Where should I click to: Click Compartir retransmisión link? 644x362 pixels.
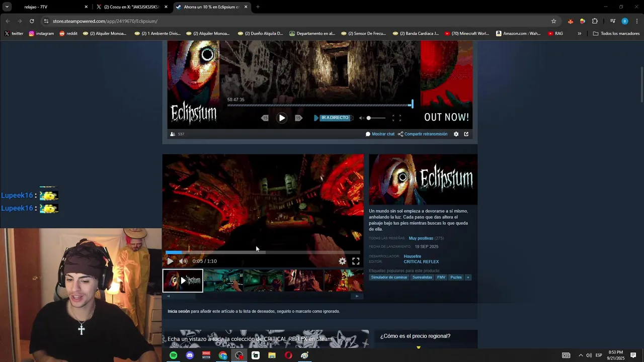[423, 134]
